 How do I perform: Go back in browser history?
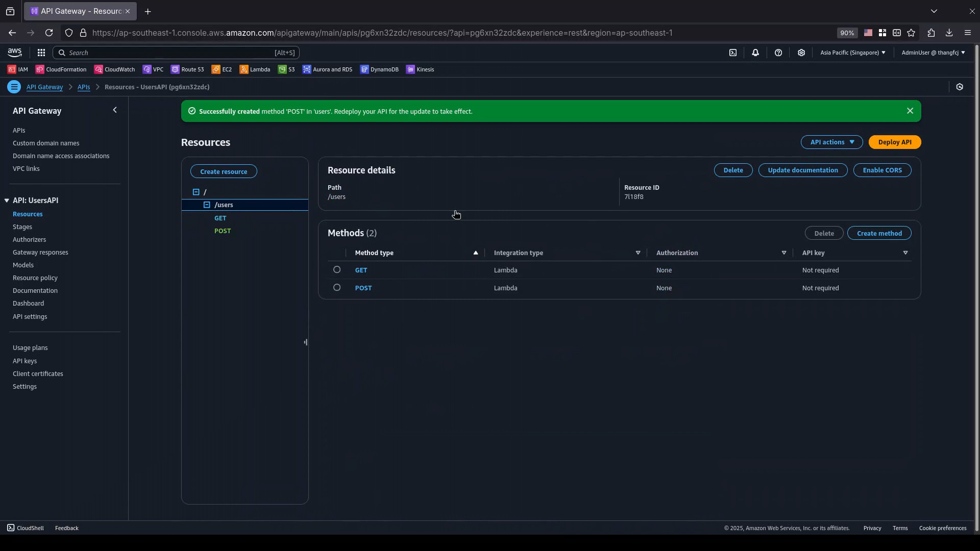(12, 33)
